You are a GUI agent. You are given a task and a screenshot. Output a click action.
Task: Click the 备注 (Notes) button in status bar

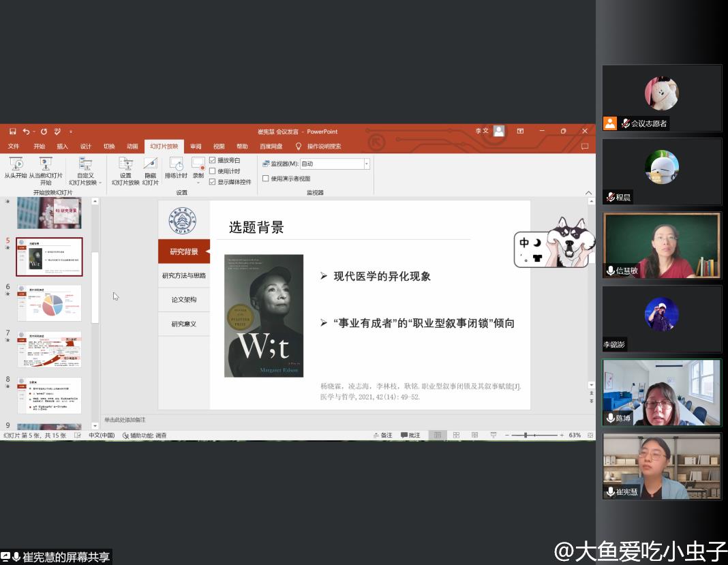382,435
